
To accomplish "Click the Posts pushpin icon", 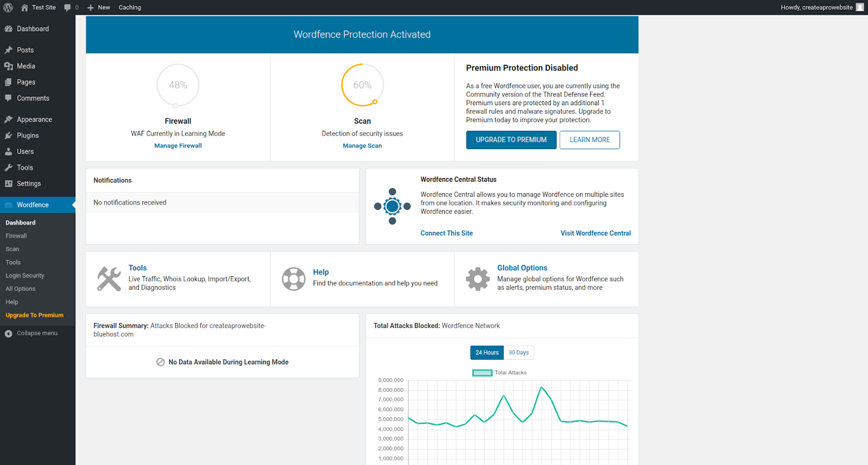I will click(x=9, y=50).
